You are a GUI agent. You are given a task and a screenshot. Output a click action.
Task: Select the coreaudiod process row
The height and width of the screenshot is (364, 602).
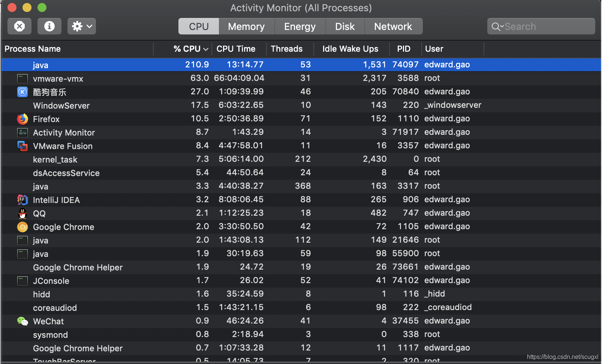click(x=301, y=307)
